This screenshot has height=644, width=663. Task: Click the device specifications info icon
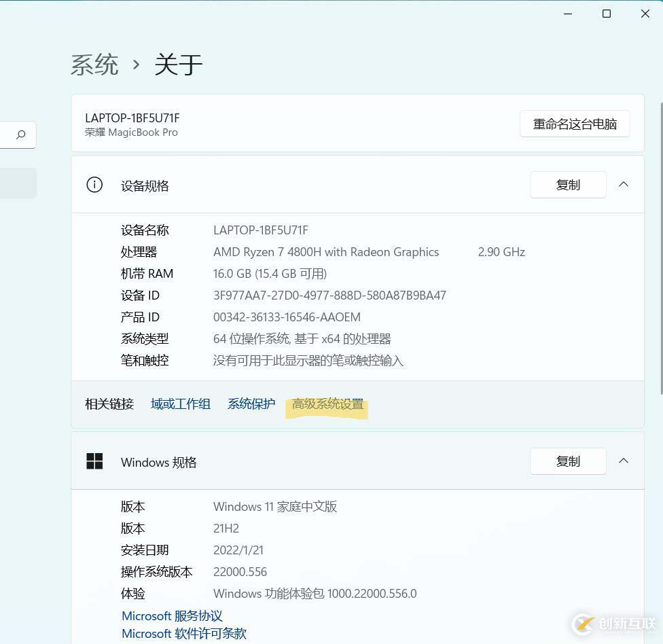(94, 185)
